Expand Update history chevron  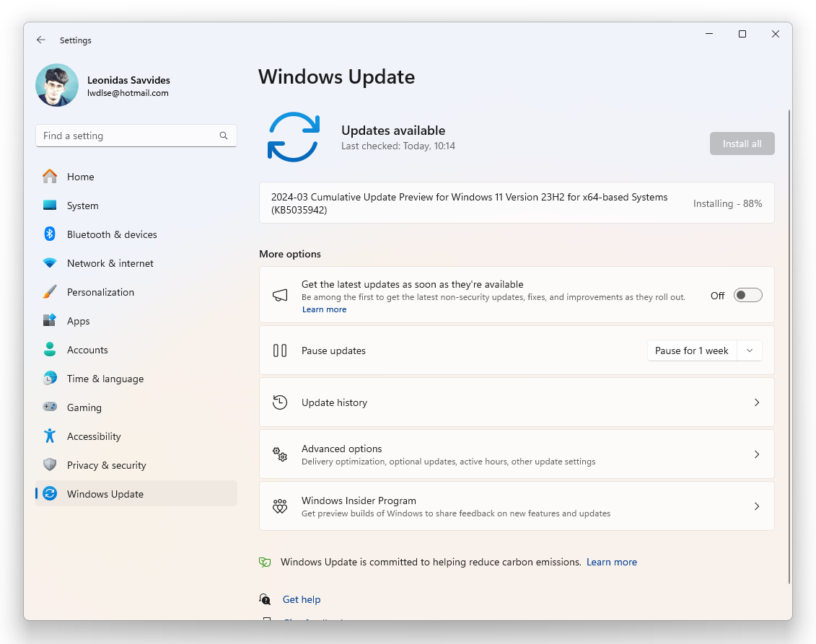tap(757, 402)
